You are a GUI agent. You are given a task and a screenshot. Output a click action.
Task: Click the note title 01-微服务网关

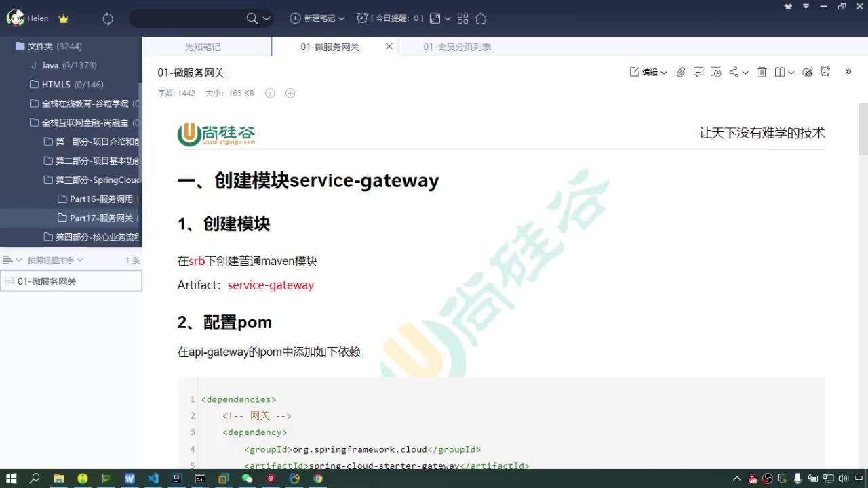point(191,73)
